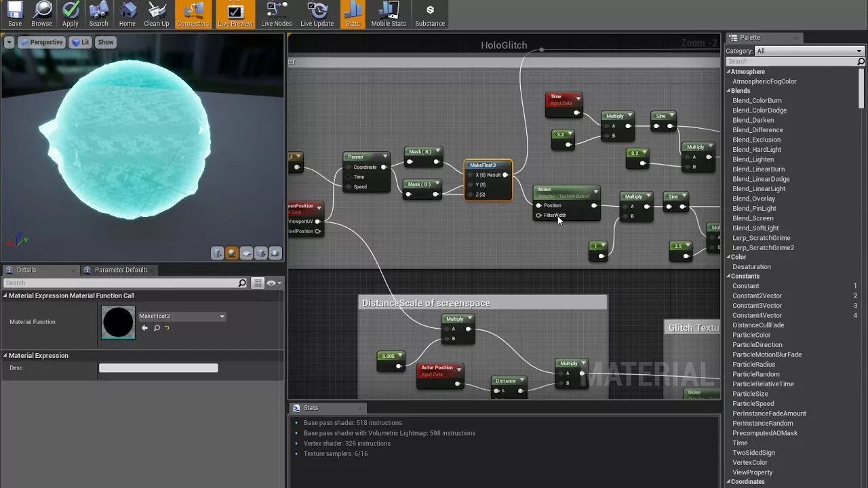Click the Save toolbar icon
This screenshot has width=868, height=488.
(15, 14)
